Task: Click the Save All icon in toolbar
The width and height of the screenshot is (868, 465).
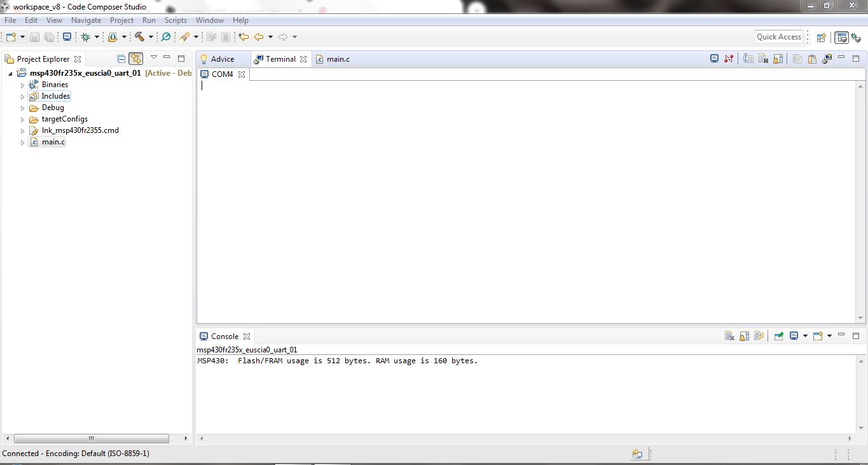Action: click(49, 37)
